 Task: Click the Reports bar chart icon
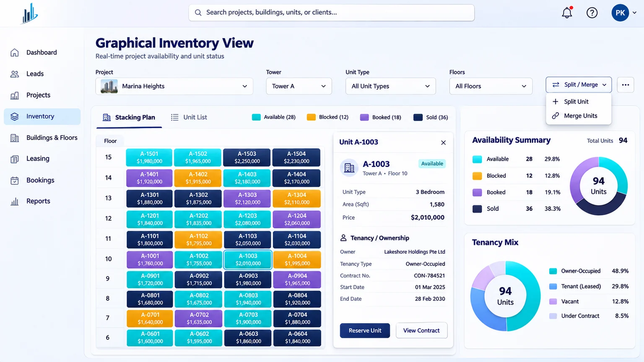tap(15, 202)
